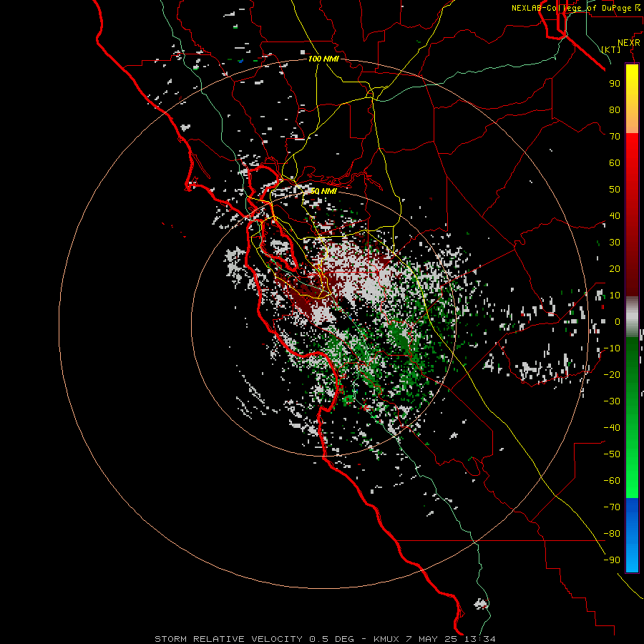The width and height of the screenshot is (644, 644).
Task: Click the -60 scale value
Action: (x=612, y=481)
